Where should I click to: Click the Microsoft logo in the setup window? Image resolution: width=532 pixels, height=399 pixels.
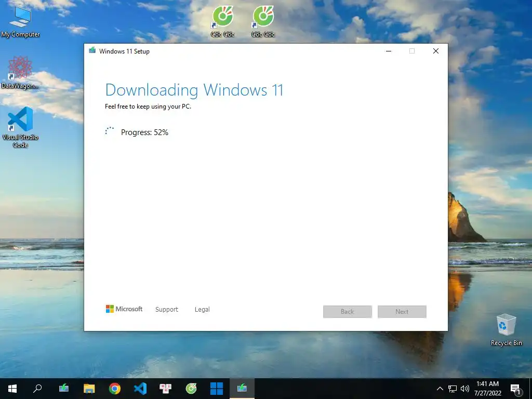click(124, 309)
